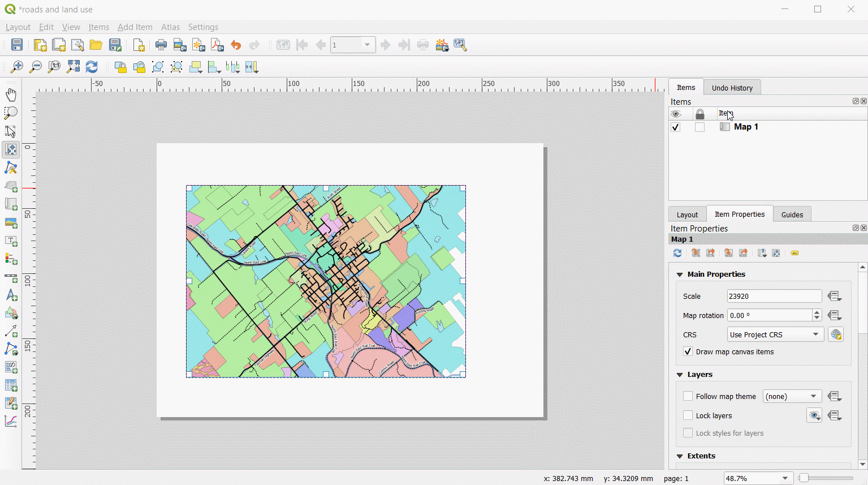Add a new label item
Screen dimensions: 868x485
11,242
